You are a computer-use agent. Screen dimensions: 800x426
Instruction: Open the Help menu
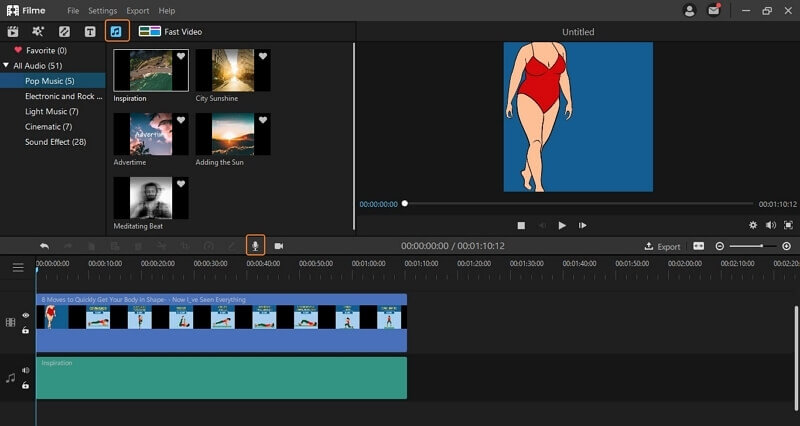click(x=166, y=11)
